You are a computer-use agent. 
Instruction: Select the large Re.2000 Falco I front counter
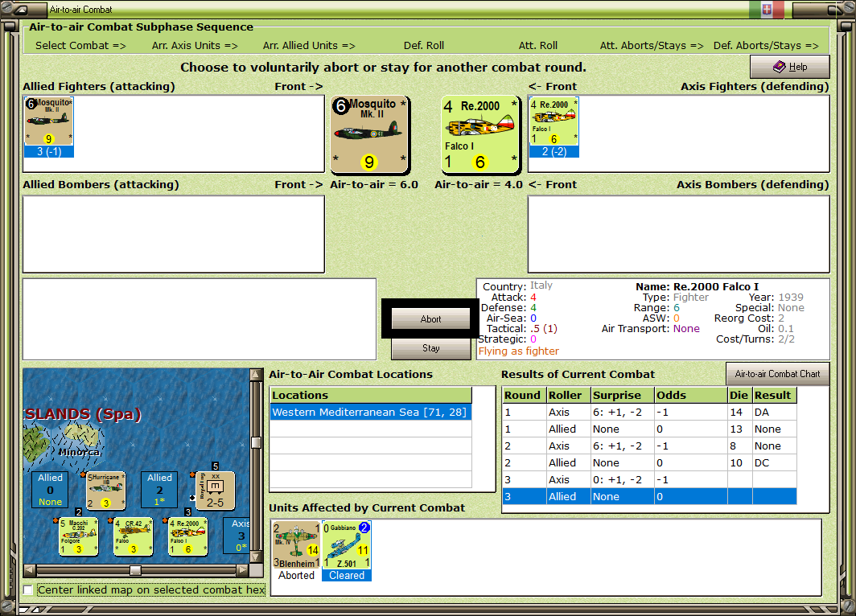(479, 134)
